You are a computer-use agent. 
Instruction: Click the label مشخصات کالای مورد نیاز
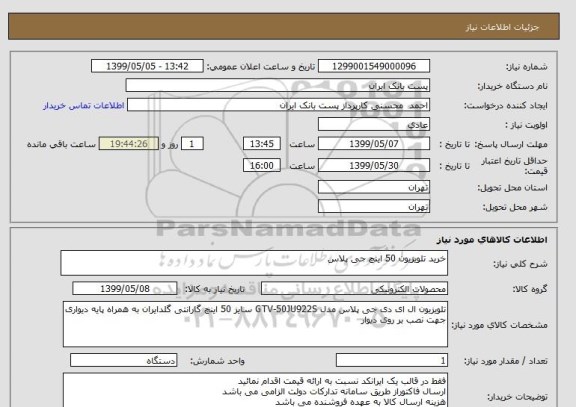click(499, 325)
